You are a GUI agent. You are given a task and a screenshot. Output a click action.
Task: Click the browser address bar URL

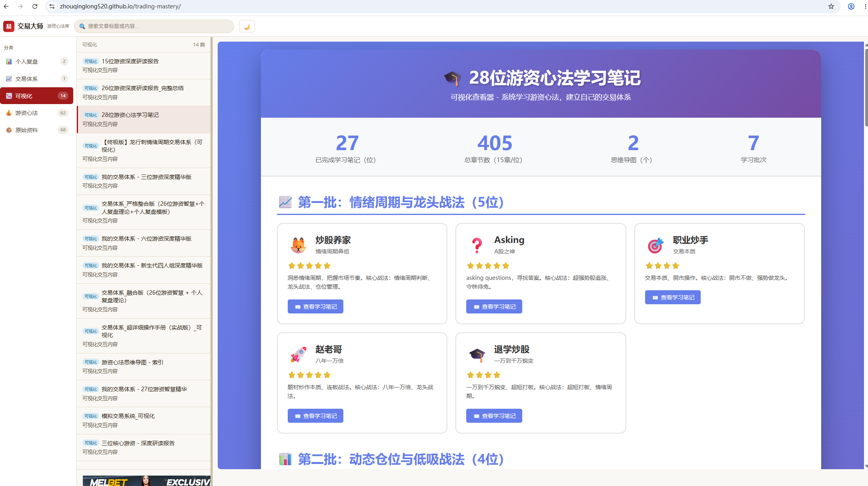pyautogui.click(x=120, y=6)
